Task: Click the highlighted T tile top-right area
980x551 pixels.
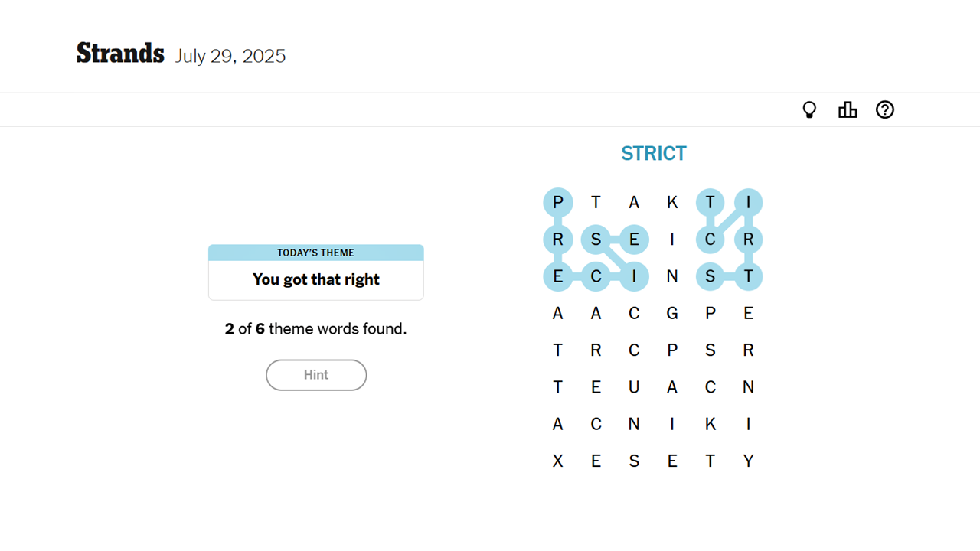Action: coord(710,202)
